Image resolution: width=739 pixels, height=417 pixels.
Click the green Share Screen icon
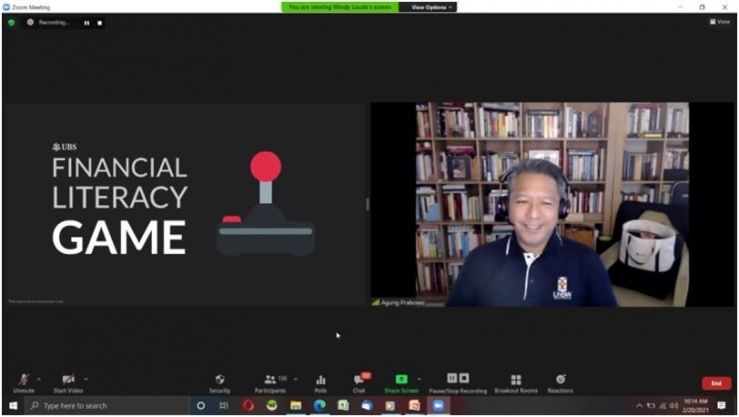(x=401, y=379)
